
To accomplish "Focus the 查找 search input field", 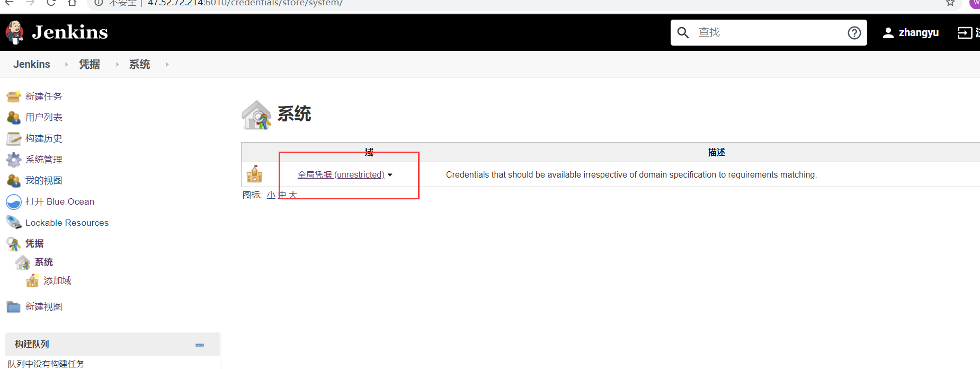I will point(768,33).
